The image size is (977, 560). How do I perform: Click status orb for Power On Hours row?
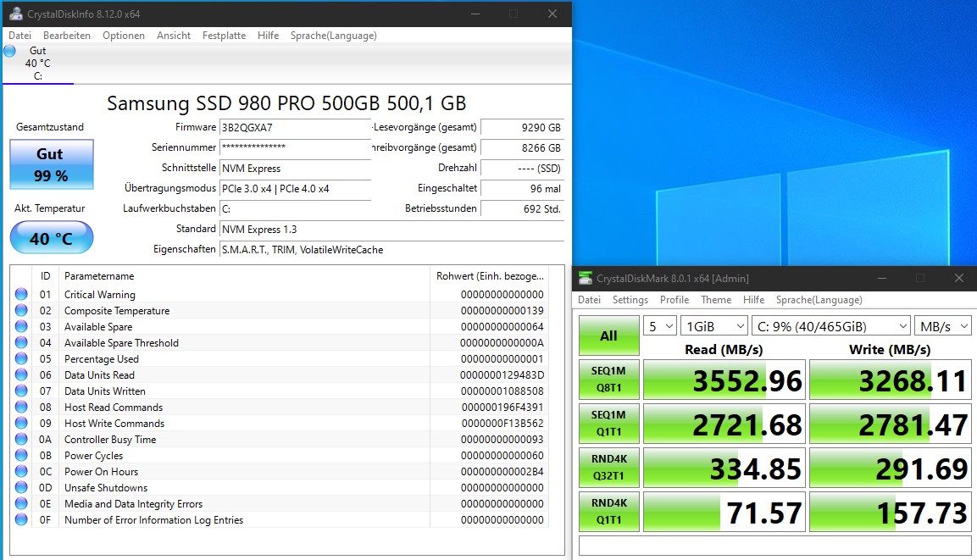(21, 472)
